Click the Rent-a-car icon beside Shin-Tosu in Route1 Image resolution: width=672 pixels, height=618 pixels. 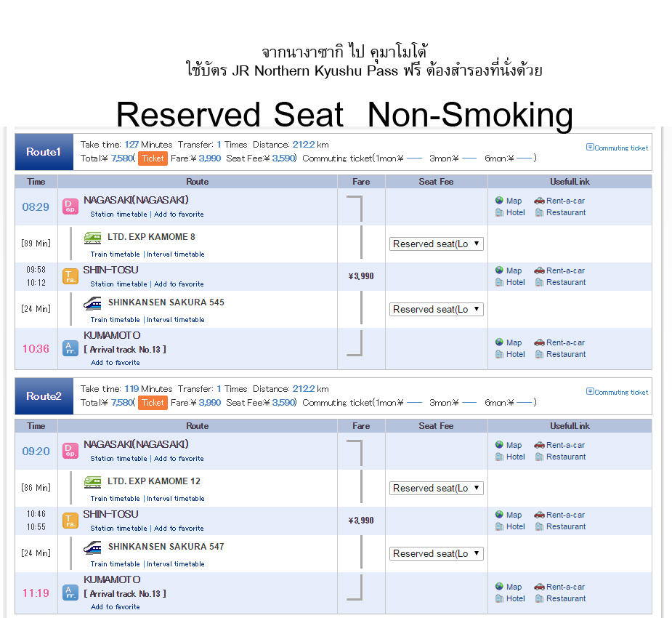[x=539, y=270]
